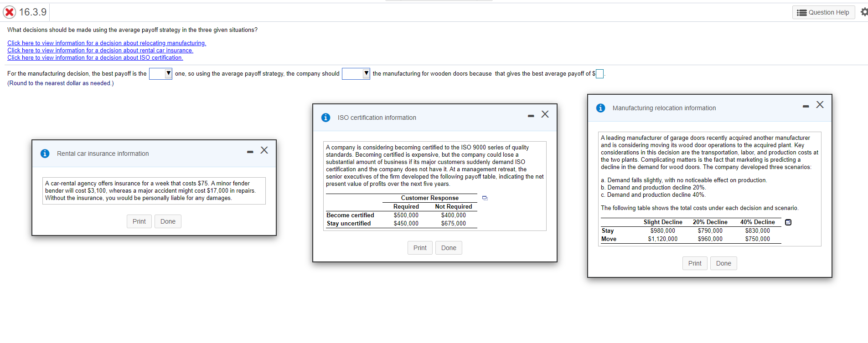This screenshot has width=868, height=343.
Task: Open the settings gear icon
Action: coord(864,12)
